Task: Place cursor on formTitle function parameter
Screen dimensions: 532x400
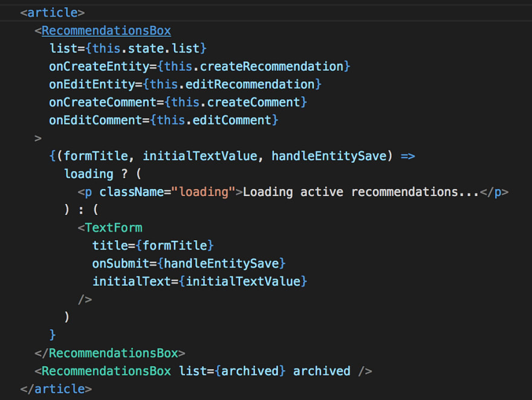Action: pos(96,156)
